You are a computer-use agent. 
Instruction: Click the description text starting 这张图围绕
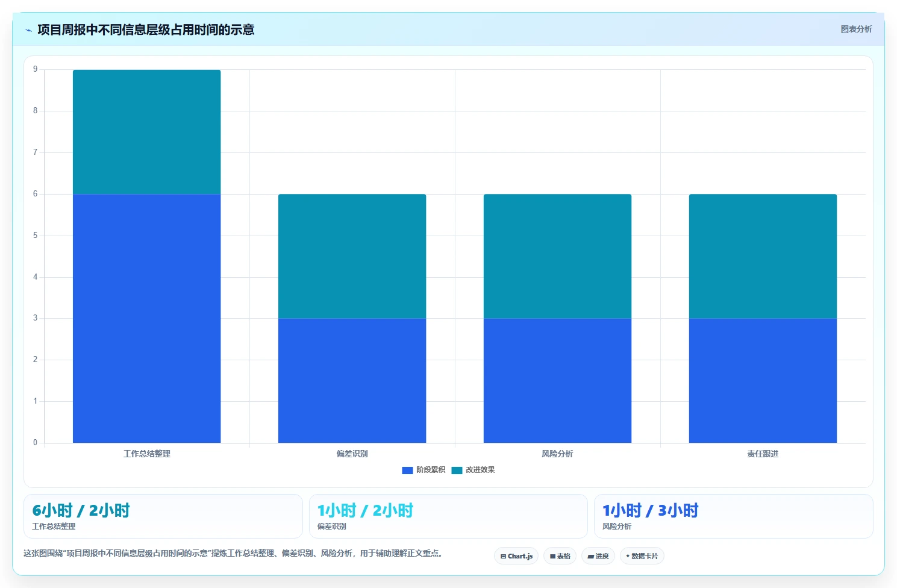click(234, 553)
